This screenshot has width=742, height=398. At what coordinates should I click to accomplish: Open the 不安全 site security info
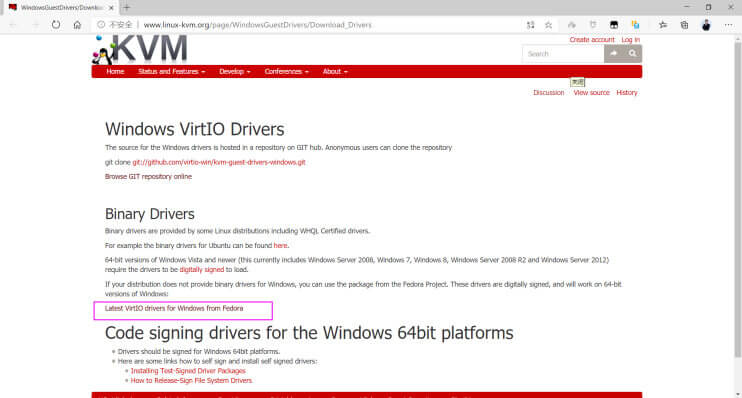tap(115, 25)
